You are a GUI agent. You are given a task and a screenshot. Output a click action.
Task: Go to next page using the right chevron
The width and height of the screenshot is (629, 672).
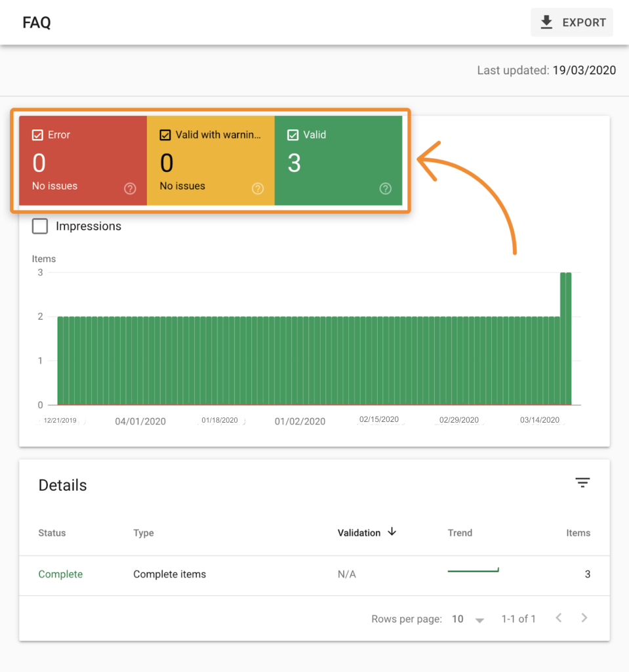(584, 618)
